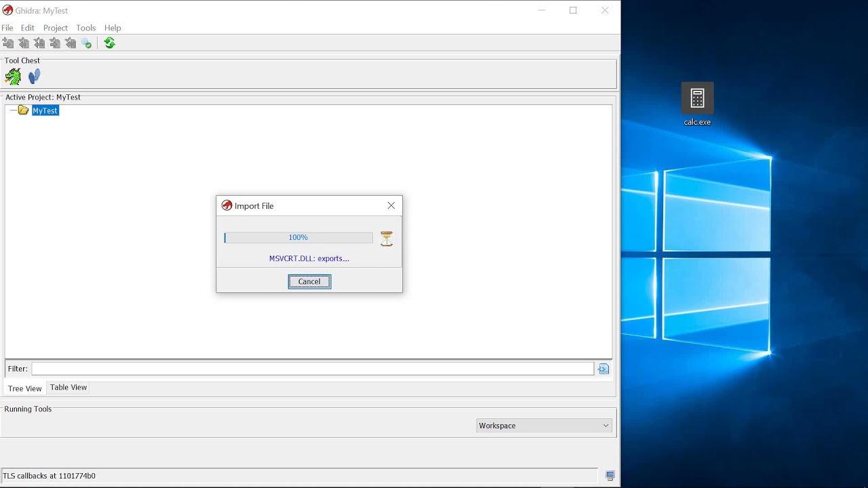Switch to the Table View tab
The width and height of the screenshot is (868, 488).
[x=68, y=388]
